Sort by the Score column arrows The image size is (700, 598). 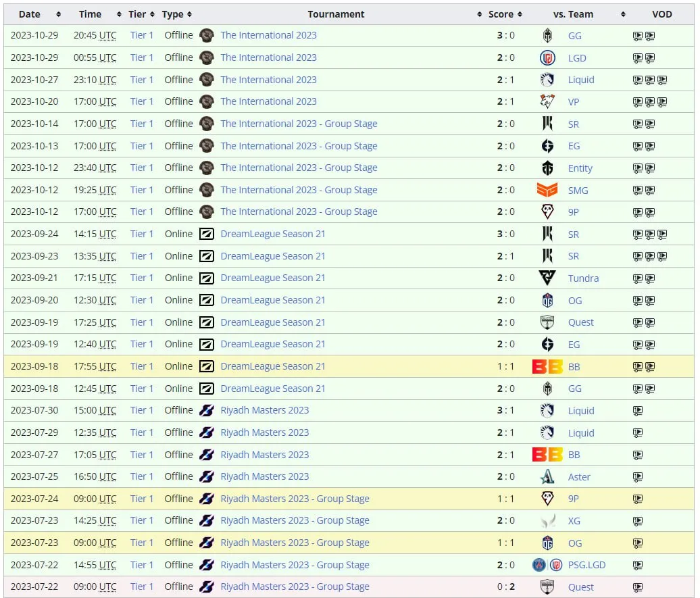click(x=520, y=14)
